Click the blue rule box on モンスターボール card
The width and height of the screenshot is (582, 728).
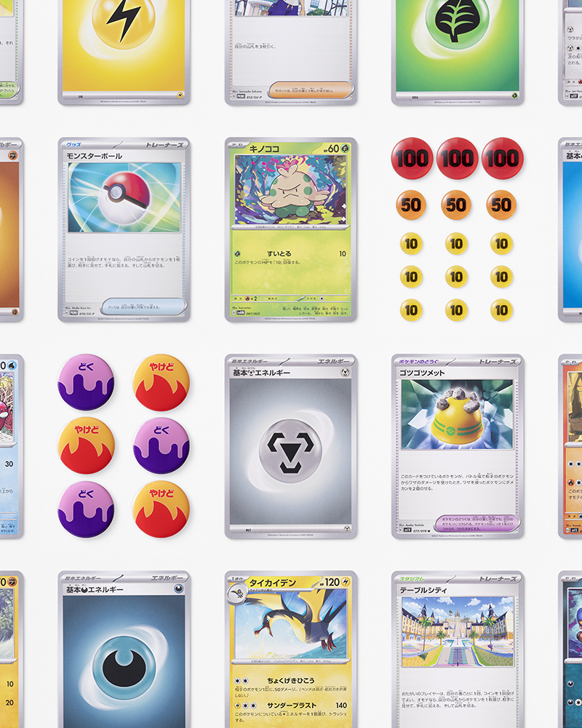click(x=144, y=307)
